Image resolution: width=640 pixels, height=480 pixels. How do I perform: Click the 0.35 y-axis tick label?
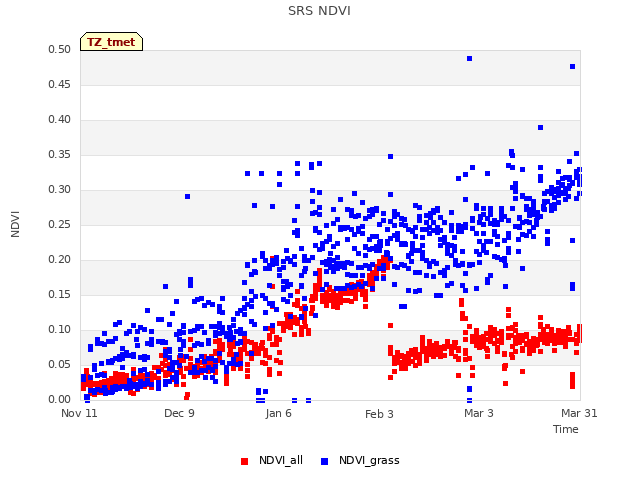tap(60, 155)
